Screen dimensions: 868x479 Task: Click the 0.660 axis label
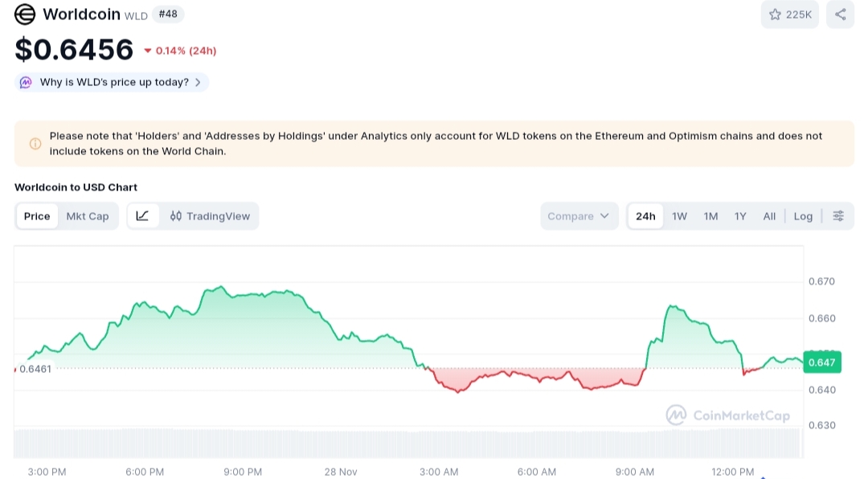(821, 318)
